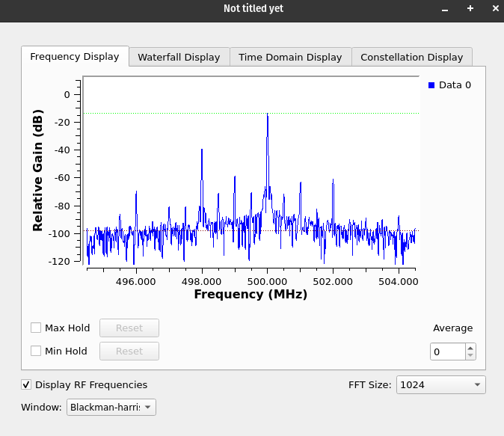Viewport: 504px width, 436px height.
Task: Click the 498.000 frequency axis label
Action: point(202,282)
